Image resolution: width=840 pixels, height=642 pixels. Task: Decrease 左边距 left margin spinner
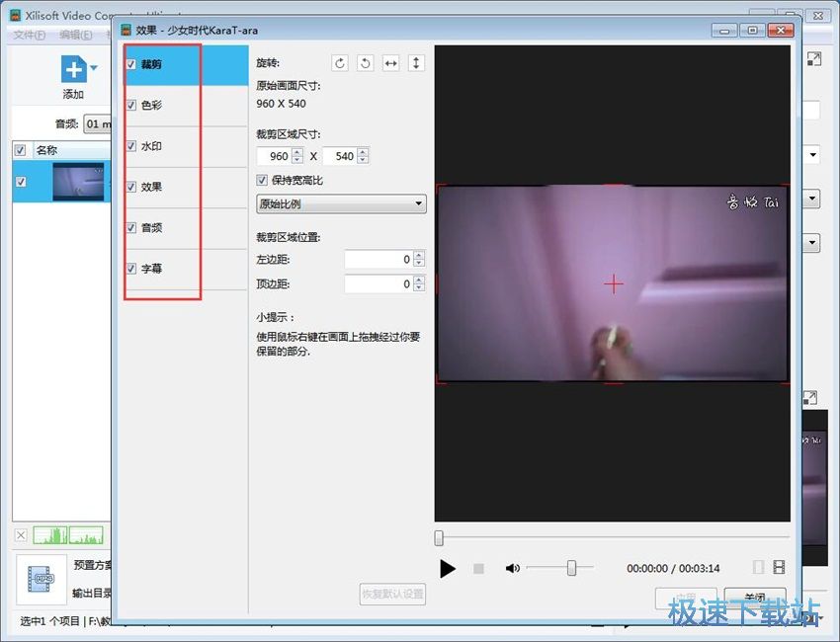pos(419,263)
